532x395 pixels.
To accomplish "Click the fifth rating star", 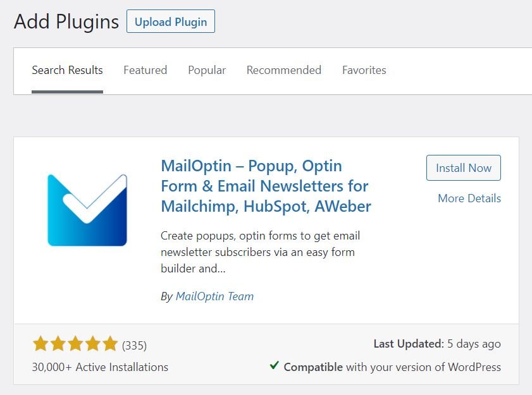I will 110,343.
